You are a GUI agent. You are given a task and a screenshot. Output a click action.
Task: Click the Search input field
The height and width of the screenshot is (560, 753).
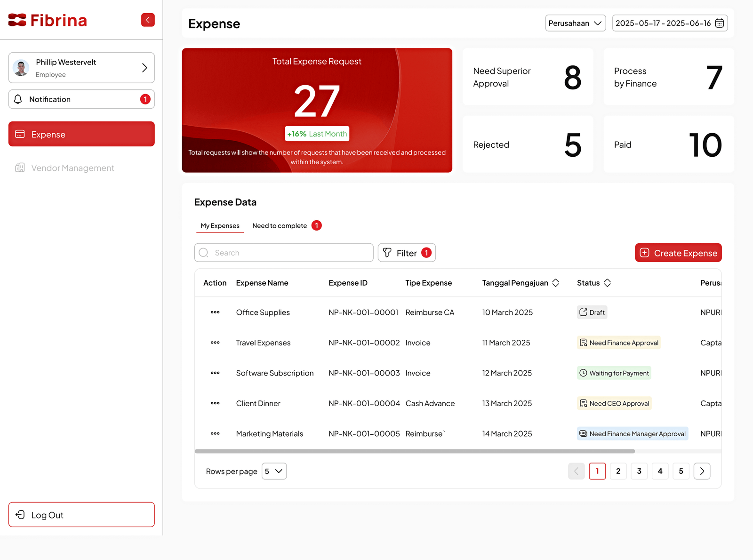[284, 253]
